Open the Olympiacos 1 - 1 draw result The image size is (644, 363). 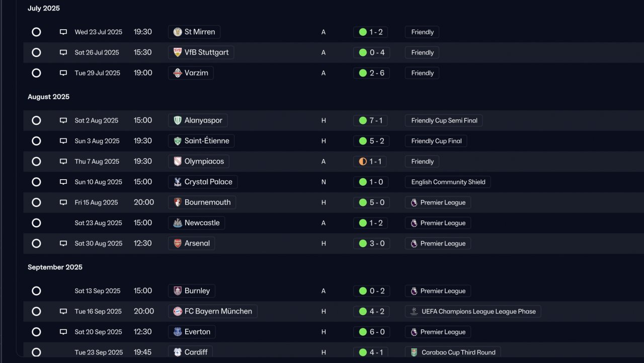pos(371,162)
